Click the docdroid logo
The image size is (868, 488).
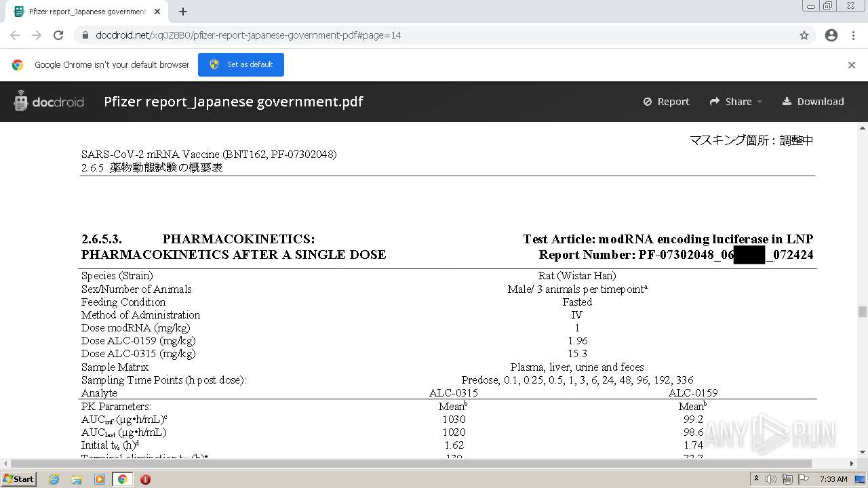click(48, 102)
